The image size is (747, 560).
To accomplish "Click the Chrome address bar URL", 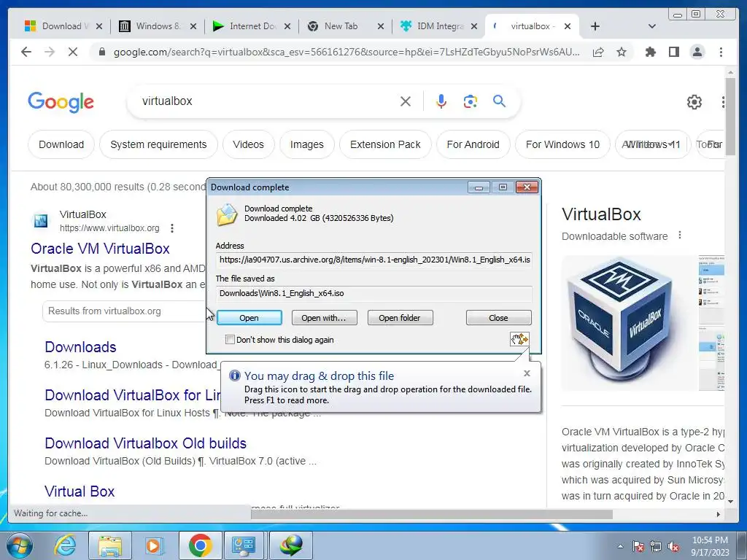I will pyautogui.click(x=347, y=52).
